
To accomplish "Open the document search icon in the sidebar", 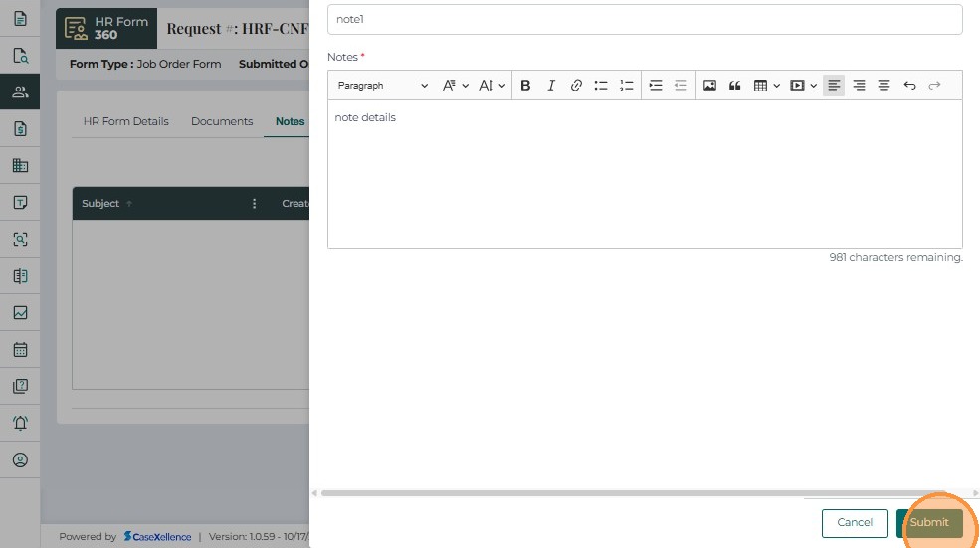I will tap(20, 55).
